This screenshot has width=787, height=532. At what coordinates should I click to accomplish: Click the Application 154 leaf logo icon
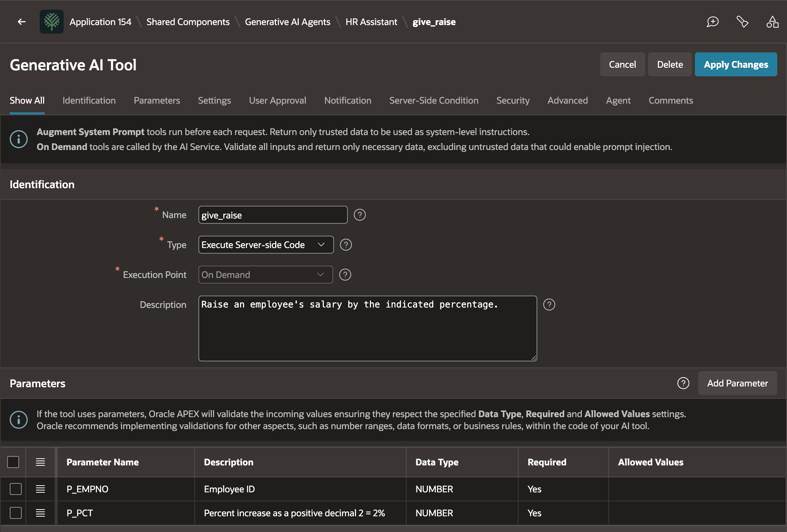pyautogui.click(x=52, y=22)
